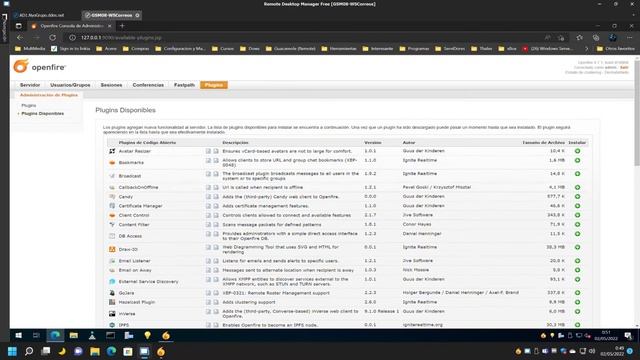Viewport: 640px width, 360px height.
Task: Open File Explorer on host taskbar
Action: pos(95,351)
